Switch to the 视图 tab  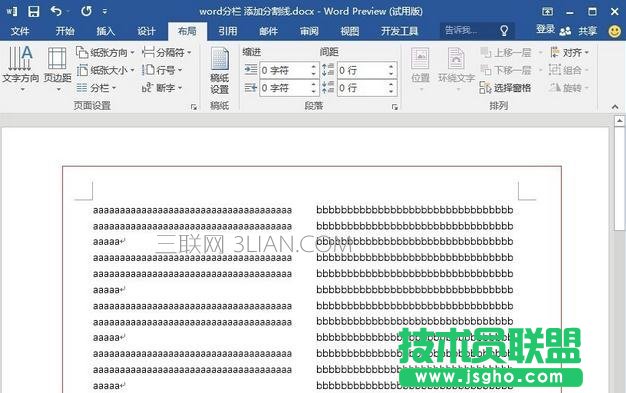pyautogui.click(x=350, y=31)
